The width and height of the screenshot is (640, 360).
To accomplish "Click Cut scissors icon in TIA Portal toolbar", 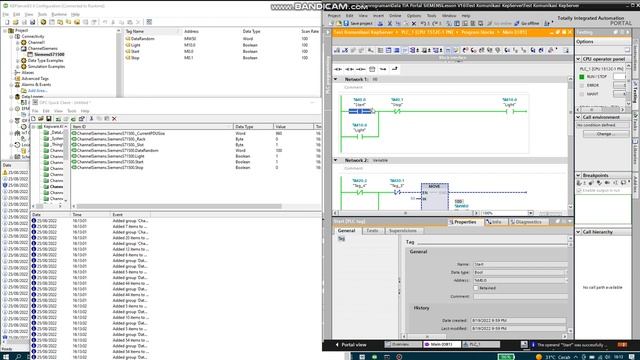I will coord(389,24).
